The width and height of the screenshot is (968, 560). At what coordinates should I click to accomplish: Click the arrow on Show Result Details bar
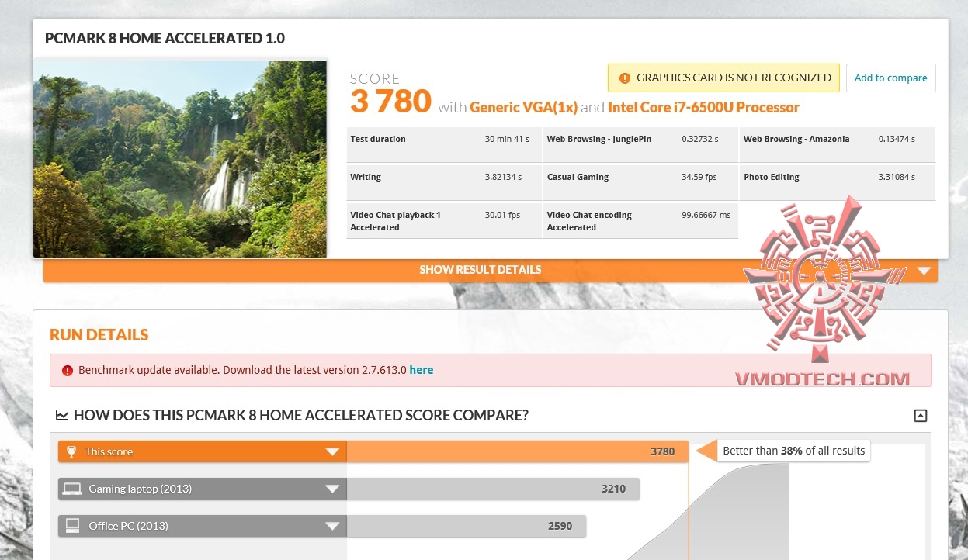point(924,271)
